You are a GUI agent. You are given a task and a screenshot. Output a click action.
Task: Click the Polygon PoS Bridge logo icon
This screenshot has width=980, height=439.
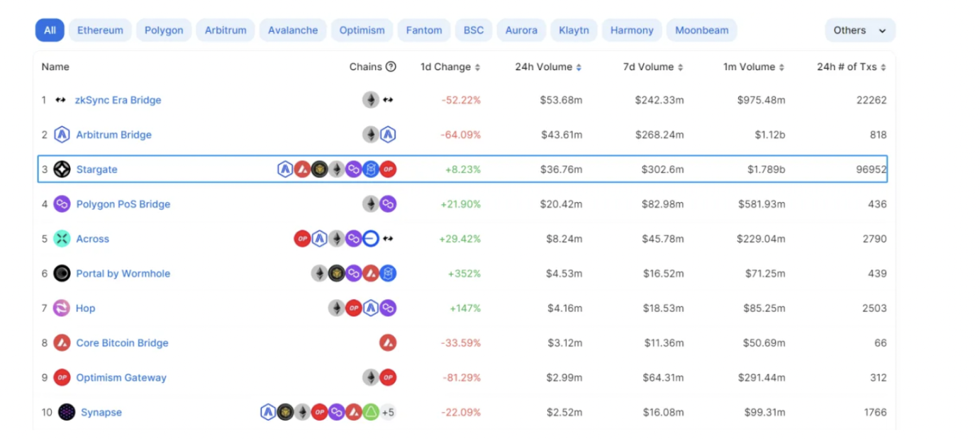point(62,204)
